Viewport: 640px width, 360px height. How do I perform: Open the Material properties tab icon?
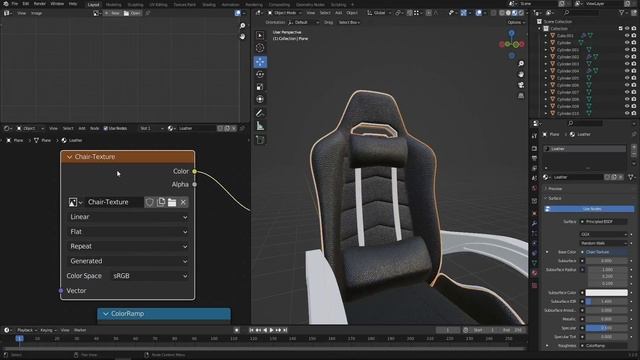(534, 273)
